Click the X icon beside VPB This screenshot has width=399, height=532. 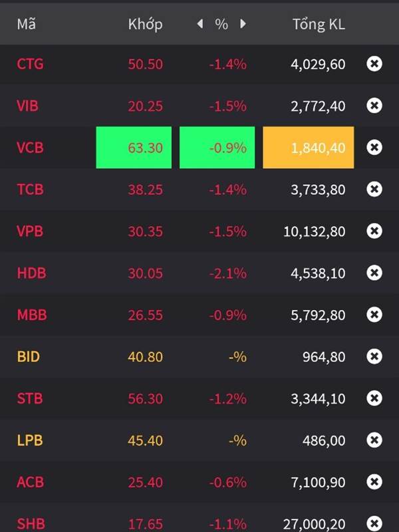pos(374,231)
